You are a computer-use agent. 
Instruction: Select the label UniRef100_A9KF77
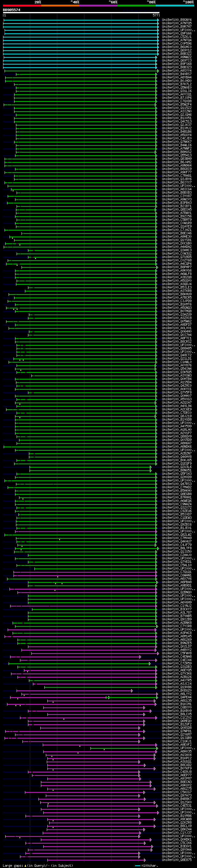click(x=176, y=172)
